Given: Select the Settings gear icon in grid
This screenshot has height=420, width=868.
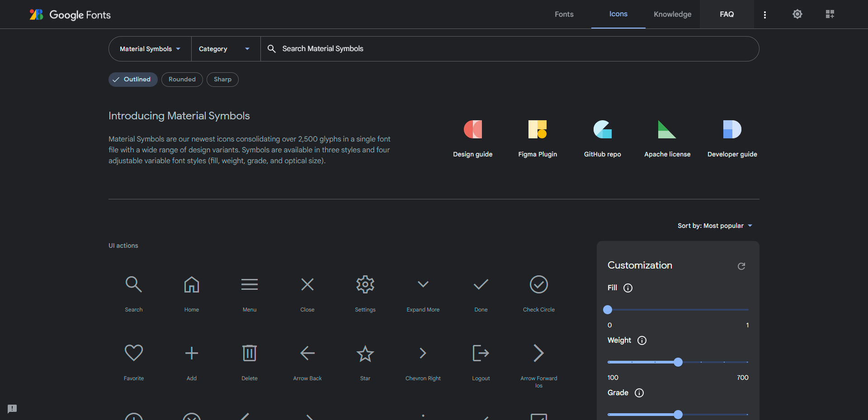Looking at the screenshot, I should pyautogui.click(x=365, y=284).
